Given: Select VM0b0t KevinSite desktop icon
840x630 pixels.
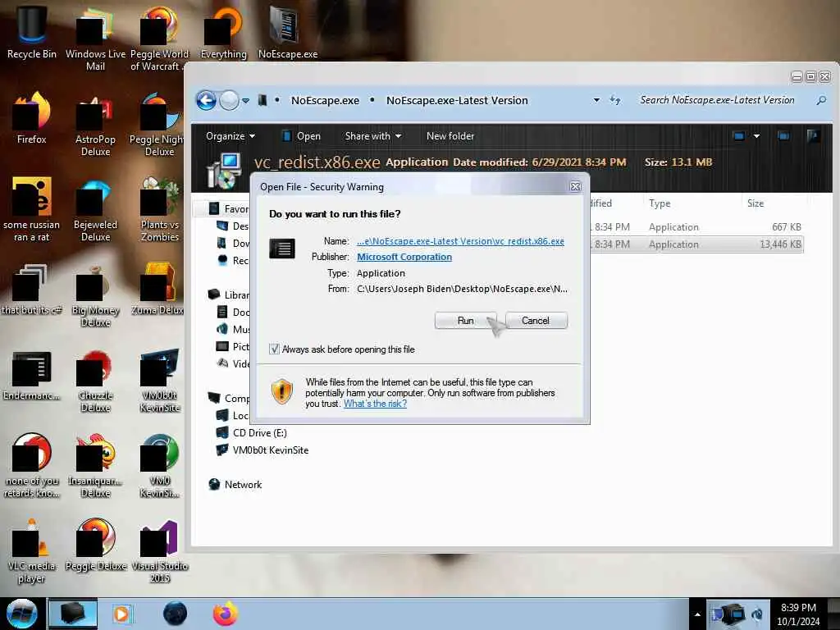Looking at the screenshot, I should 159,381.
